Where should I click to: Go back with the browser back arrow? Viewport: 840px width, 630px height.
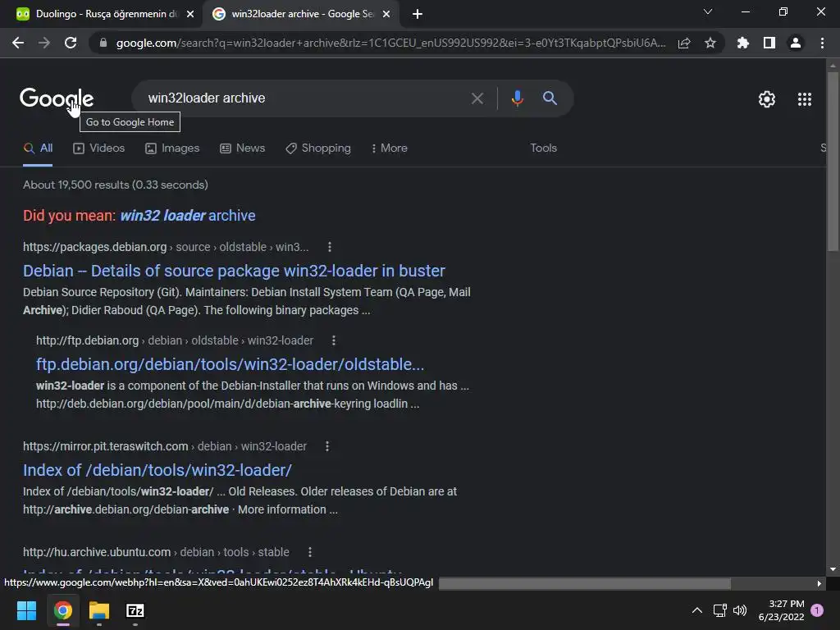point(18,43)
